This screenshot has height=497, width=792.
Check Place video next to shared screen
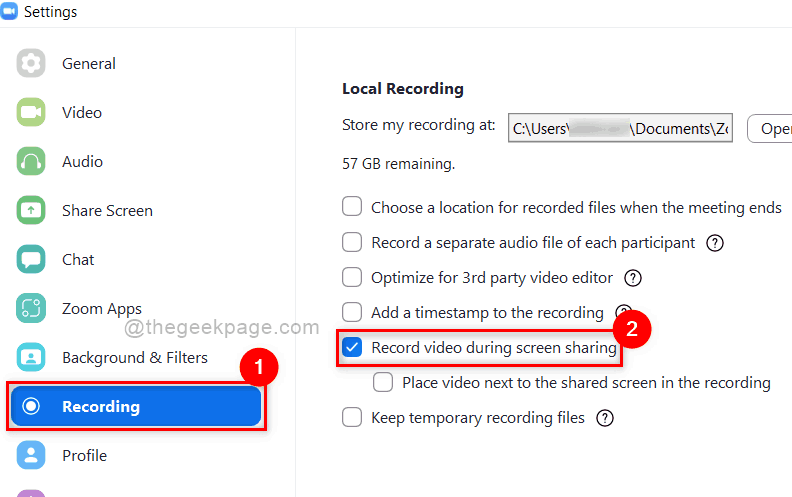pos(383,382)
